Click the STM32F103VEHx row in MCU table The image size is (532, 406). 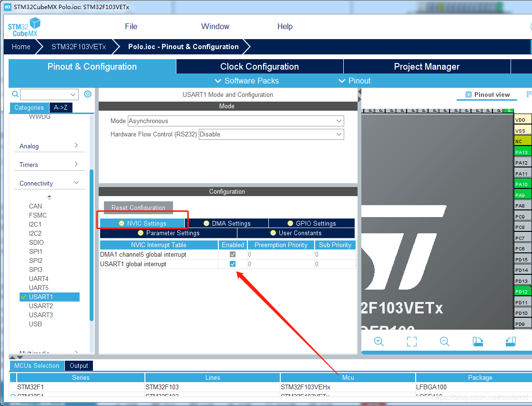271,387
